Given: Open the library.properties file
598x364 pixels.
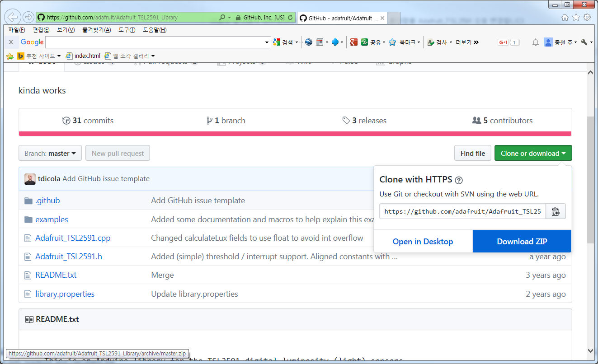Looking at the screenshot, I should (65, 294).
